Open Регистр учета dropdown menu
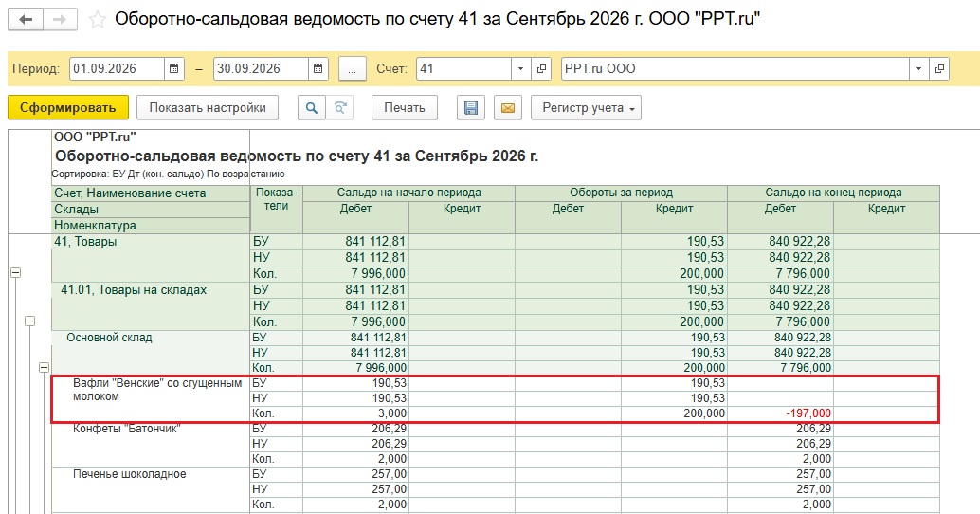This screenshot has width=980, height=514. [x=587, y=107]
